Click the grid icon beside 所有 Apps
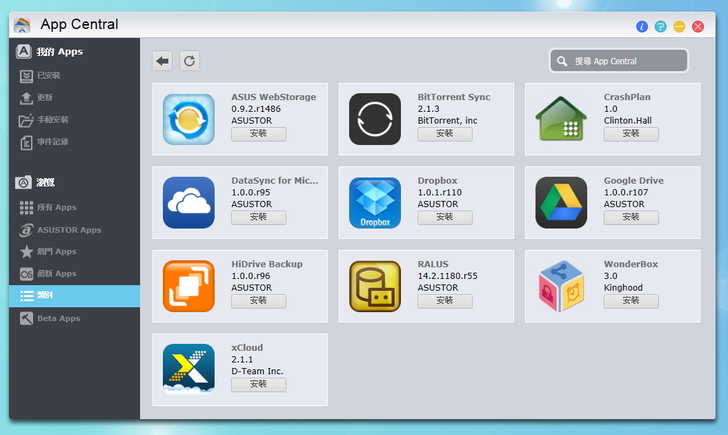Viewport: 728px width, 435px height. point(26,208)
